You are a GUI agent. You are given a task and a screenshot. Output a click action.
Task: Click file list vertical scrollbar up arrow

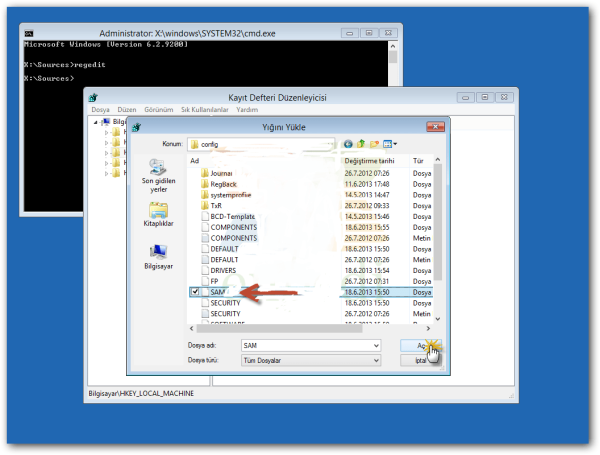pyautogui.click(x=438, y=159)
